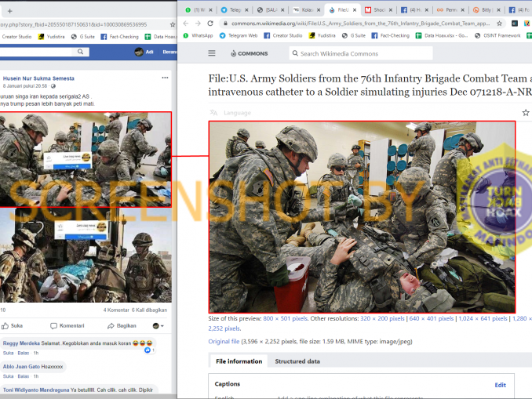Select the File information tab
This screenshot has width=532, height=399.
(x=239, y=361)
